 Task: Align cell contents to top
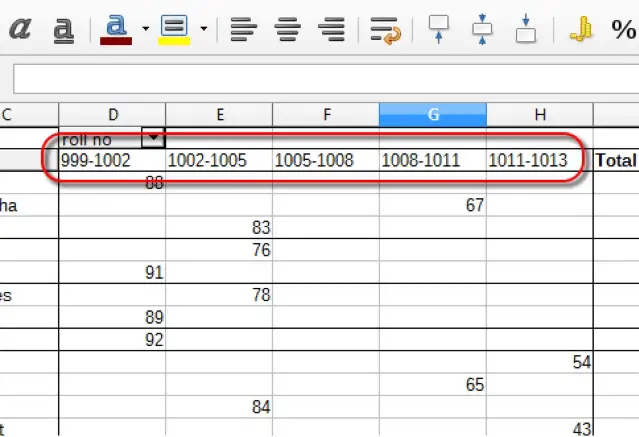coord(439,29)
